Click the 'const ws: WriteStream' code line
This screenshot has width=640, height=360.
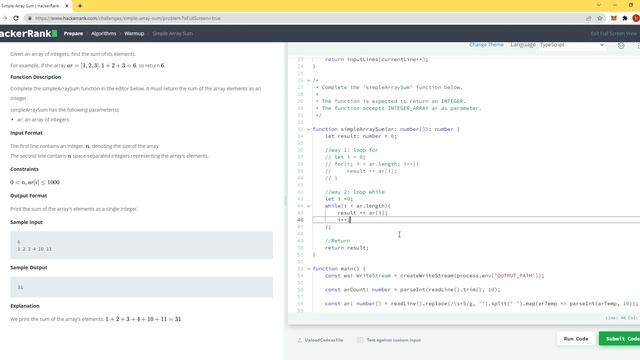click(434, 276)
